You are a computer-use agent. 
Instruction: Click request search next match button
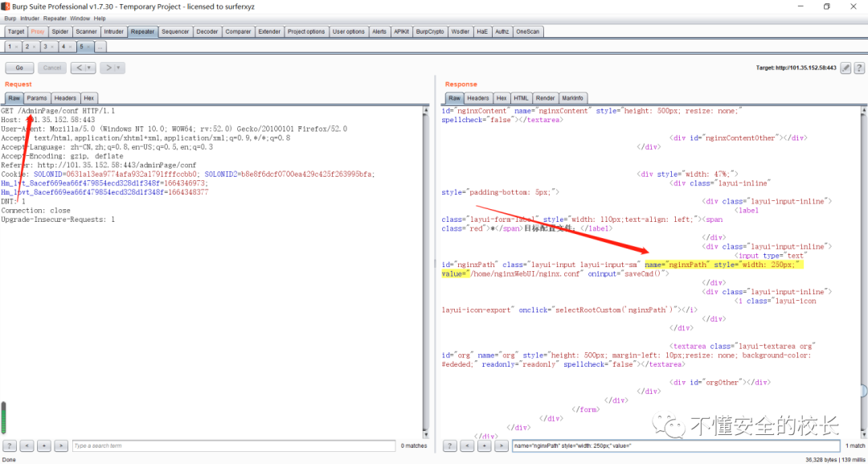(61, 446)
